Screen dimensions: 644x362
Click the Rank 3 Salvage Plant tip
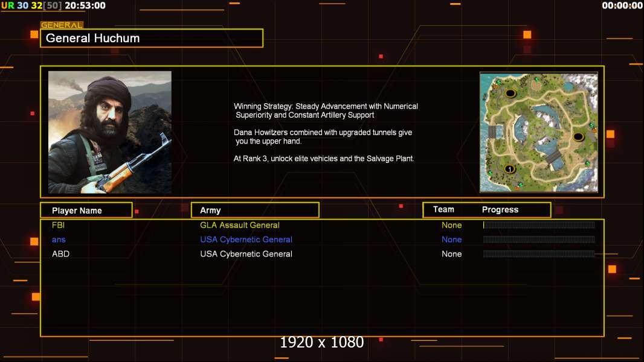pos(324,159)
